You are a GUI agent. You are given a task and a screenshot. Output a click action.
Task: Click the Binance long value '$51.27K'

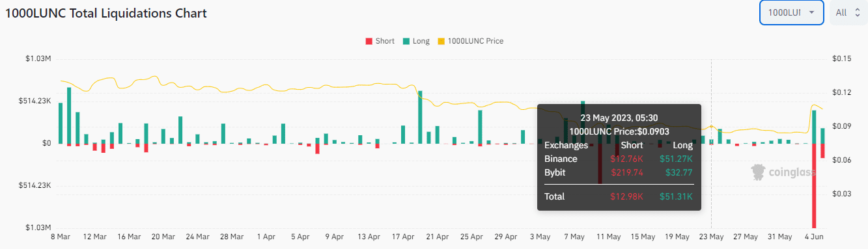click(676, 159)
